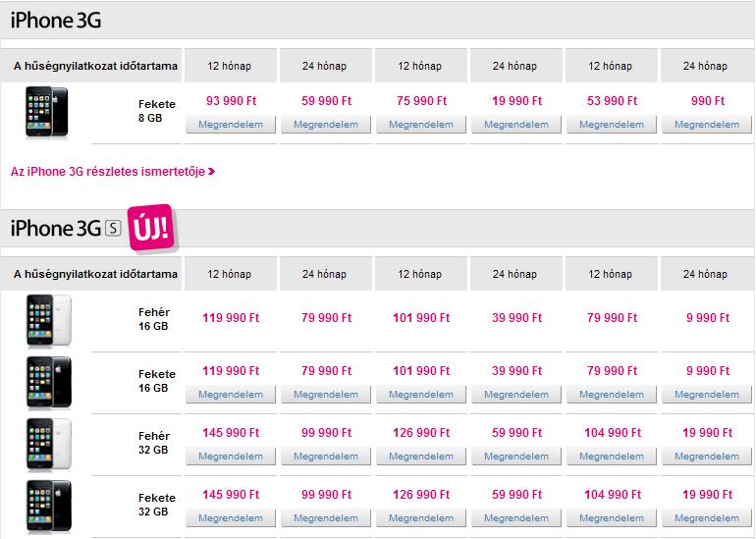
Task: Click the 53 990 Ft price for iPhone 3G
Action: click(x=612, y=101)
